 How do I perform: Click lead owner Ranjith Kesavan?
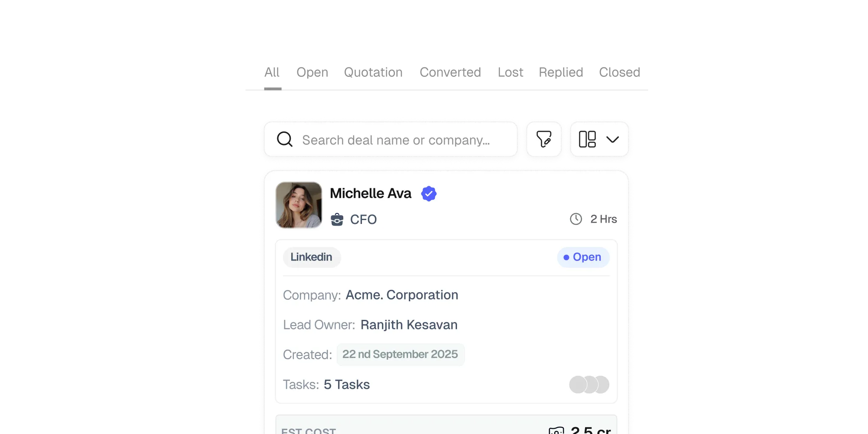[408, 325]
